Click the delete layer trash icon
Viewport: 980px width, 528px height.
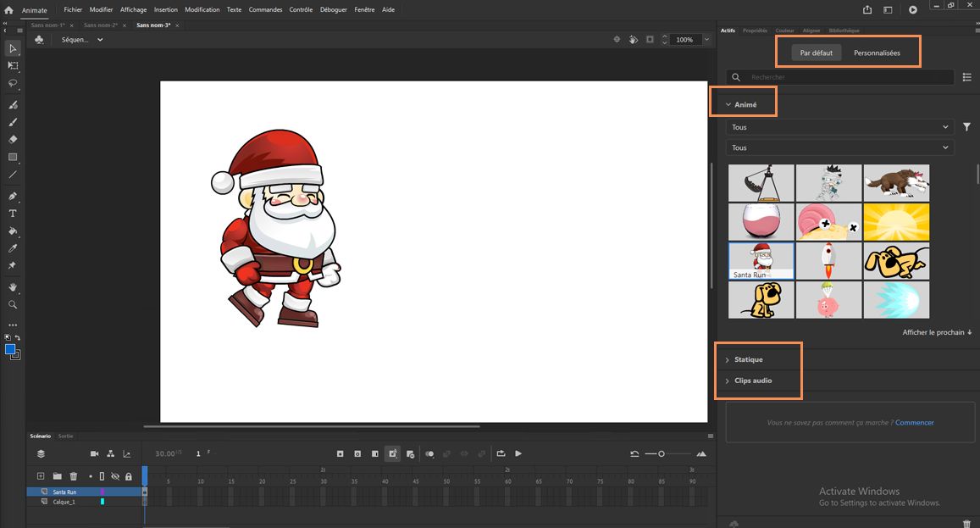pos(74,476)
